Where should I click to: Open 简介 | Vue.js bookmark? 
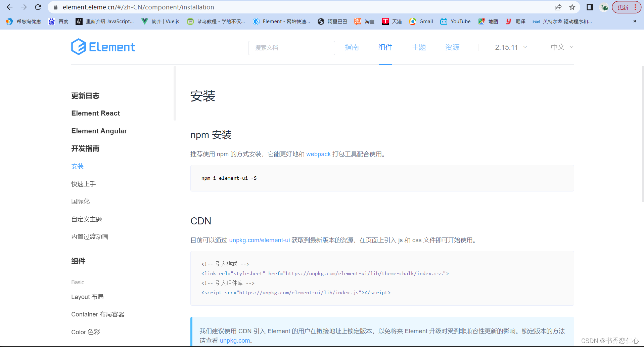point(160,21)
